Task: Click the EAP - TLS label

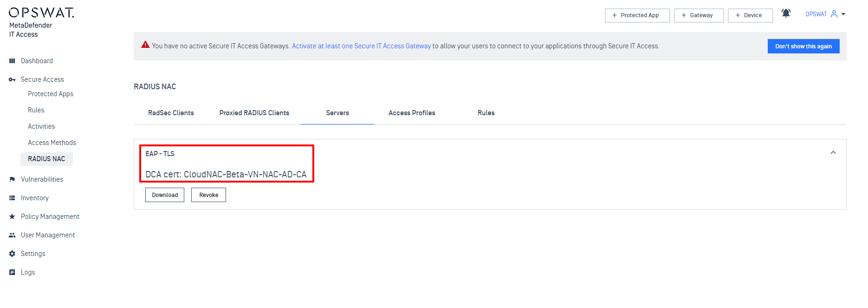Action: 160,154
